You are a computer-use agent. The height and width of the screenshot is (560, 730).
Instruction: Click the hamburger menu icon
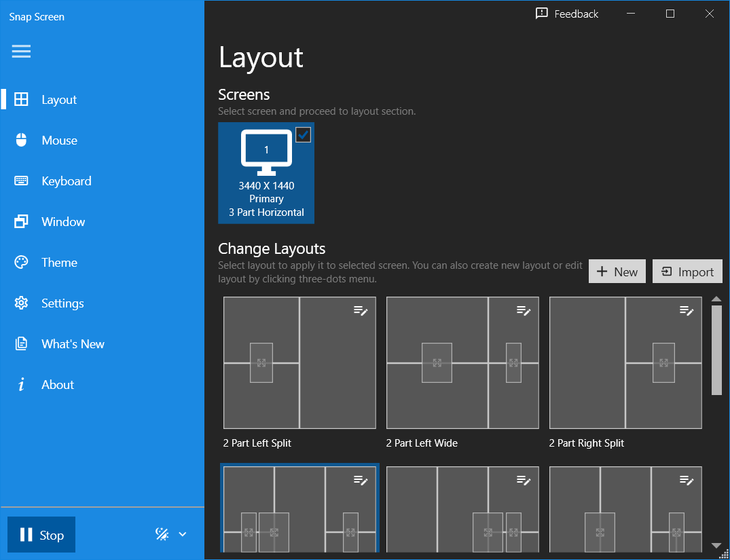[21, 52]
